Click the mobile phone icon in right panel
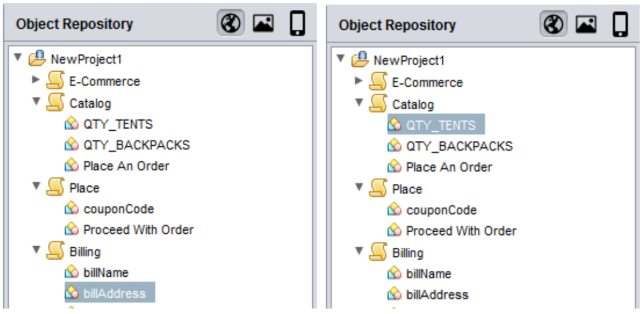 [620, 25]
